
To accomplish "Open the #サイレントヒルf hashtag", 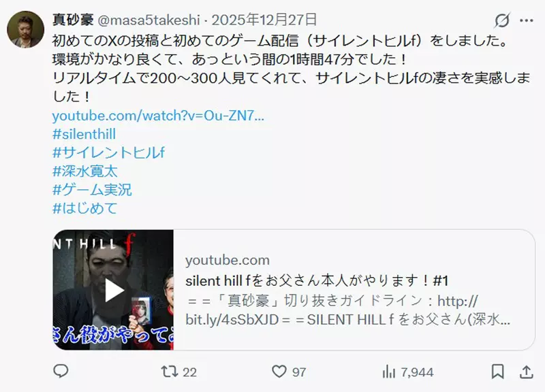I will (108, 152).
